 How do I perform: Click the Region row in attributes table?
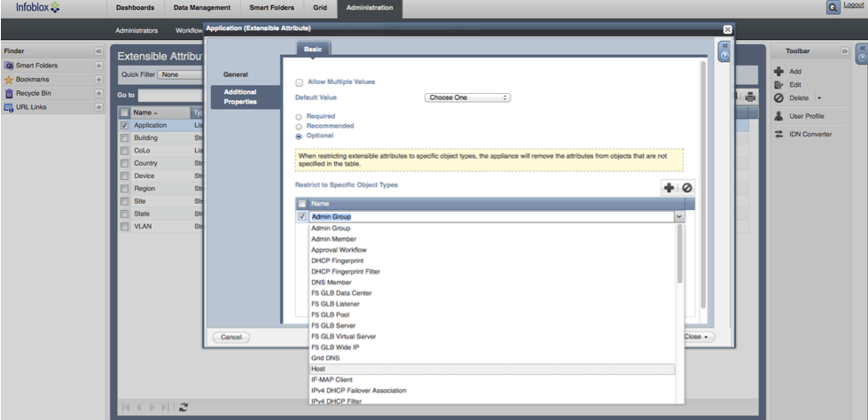pyautogui.click(x=160, y=189)
